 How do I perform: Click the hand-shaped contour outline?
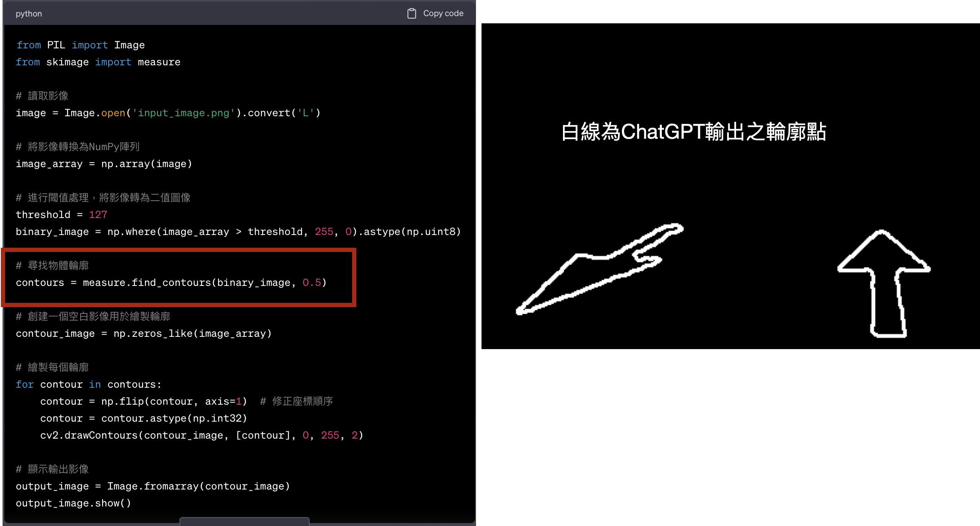(x=599, y=269)
